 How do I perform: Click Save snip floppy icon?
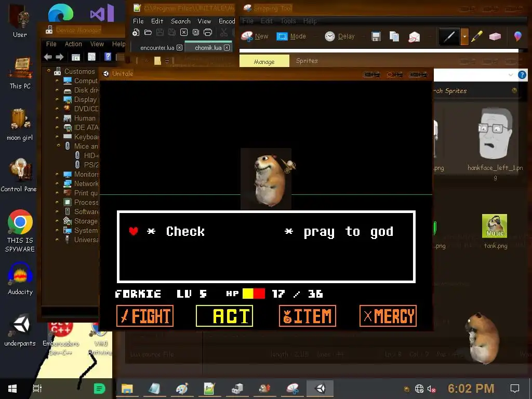pyautogui.click(x=376, y=36)
